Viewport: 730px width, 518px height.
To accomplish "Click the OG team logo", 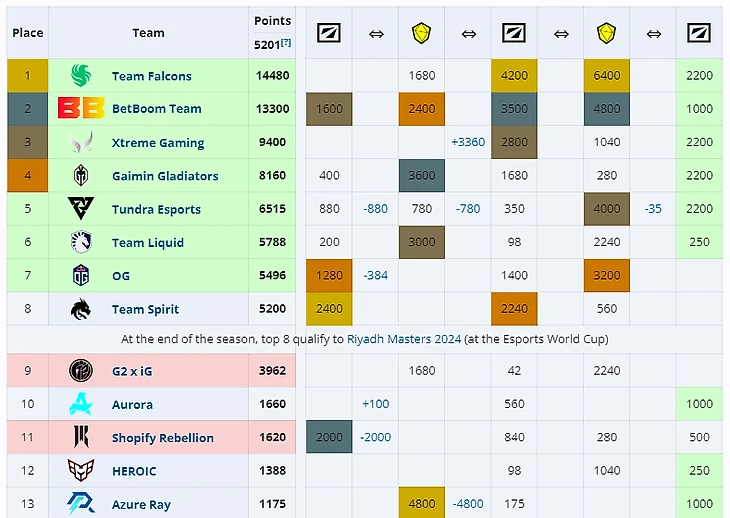I will [x=81, y=276].
